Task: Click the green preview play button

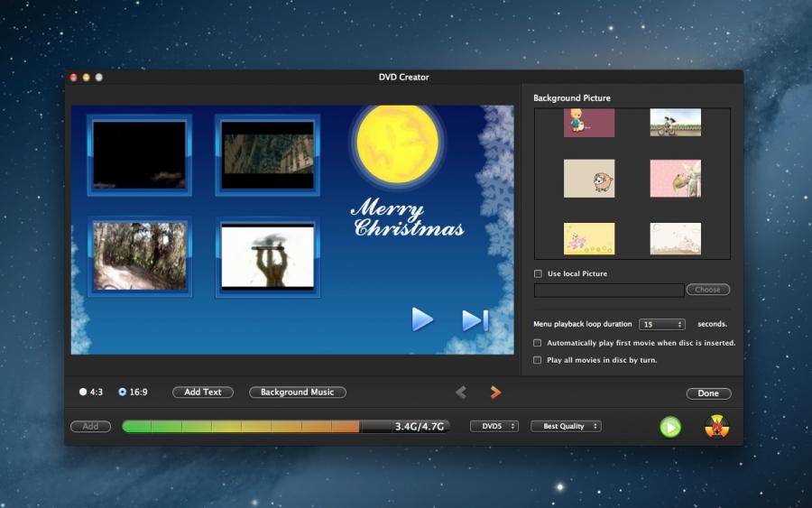Action: click(x=670, y=427)
